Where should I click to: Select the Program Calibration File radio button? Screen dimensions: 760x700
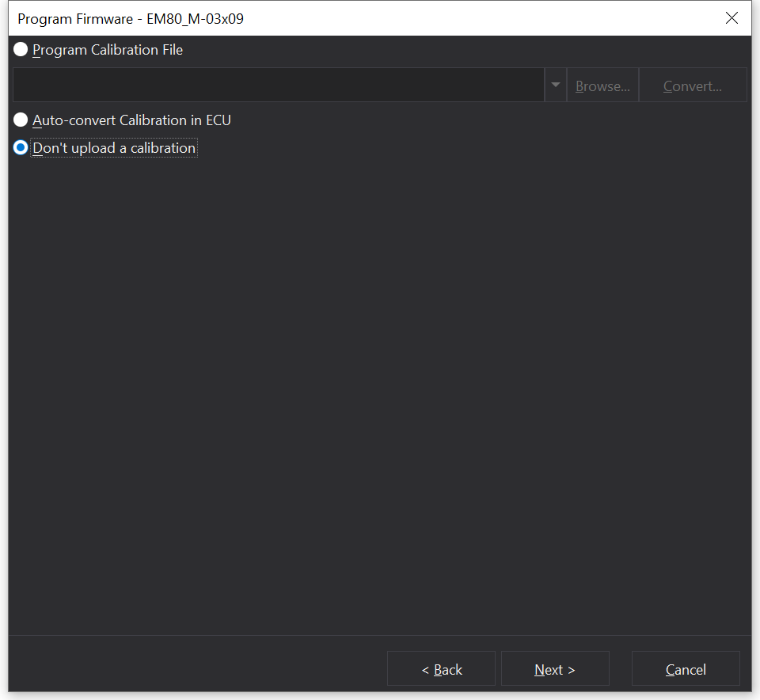[21, 50]
